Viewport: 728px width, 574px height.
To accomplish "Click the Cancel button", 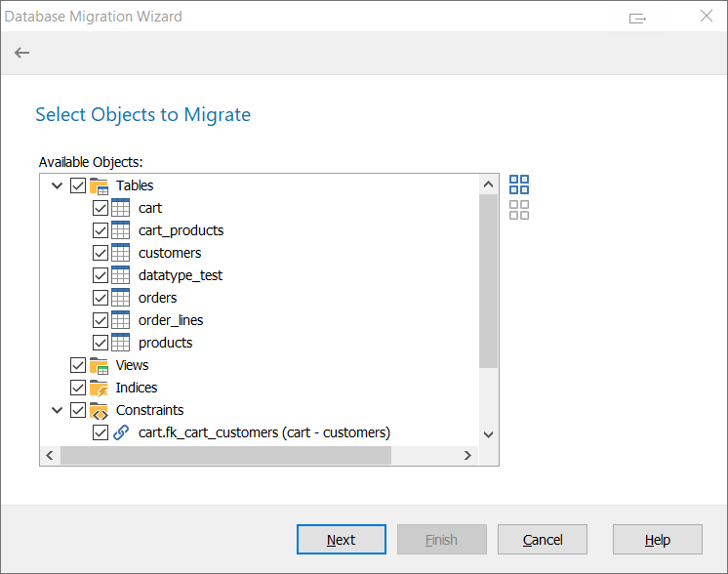I will tap(543, 540).
